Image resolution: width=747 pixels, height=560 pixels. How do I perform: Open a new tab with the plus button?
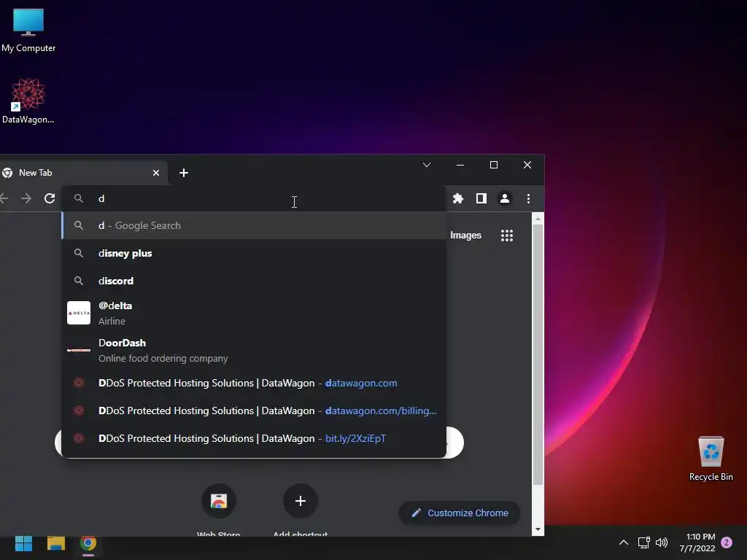coord(183,173)
